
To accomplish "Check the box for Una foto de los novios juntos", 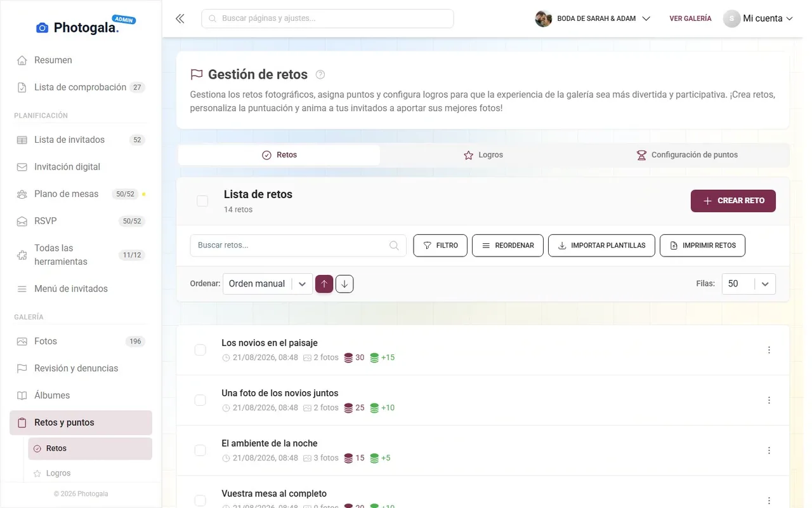I will [200, 400].
